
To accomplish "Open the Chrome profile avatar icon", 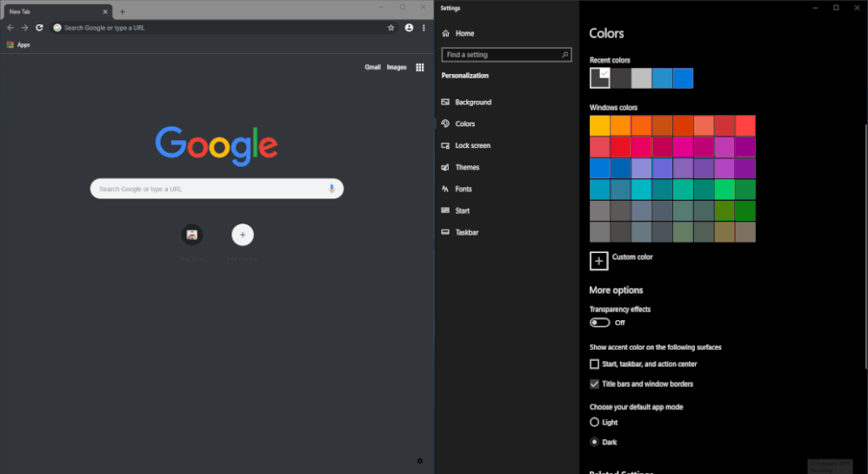I will (409, 28).
